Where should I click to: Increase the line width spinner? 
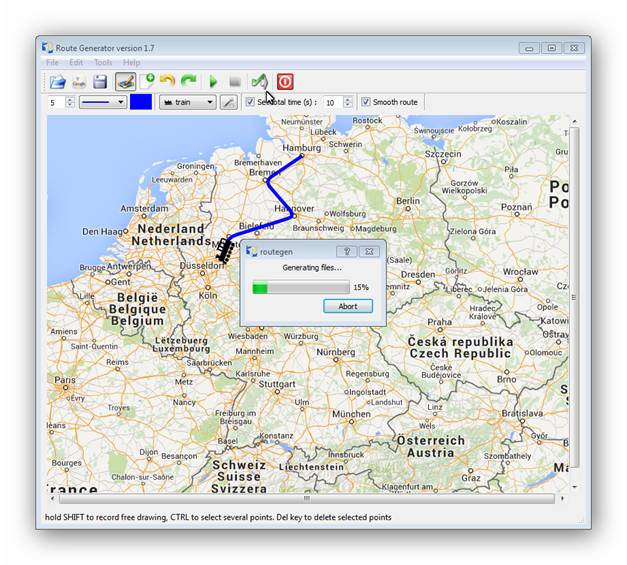pos(70,99)
